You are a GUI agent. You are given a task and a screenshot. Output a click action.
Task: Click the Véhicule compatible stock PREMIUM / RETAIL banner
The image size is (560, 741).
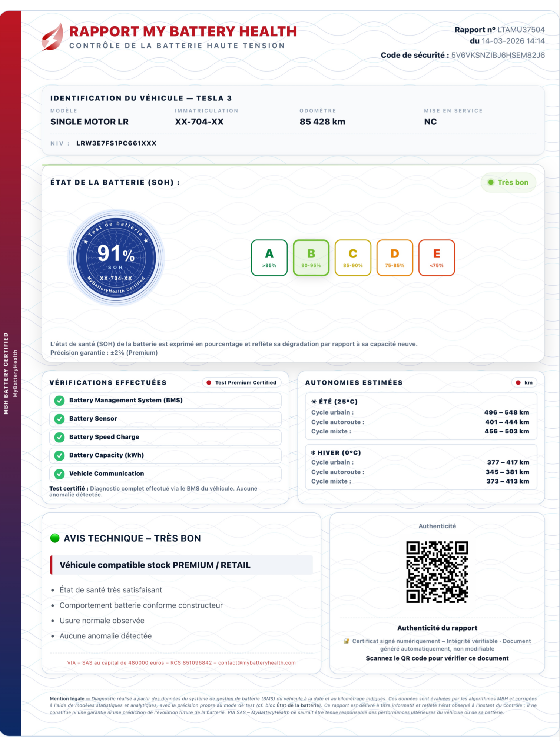(182, 565)
